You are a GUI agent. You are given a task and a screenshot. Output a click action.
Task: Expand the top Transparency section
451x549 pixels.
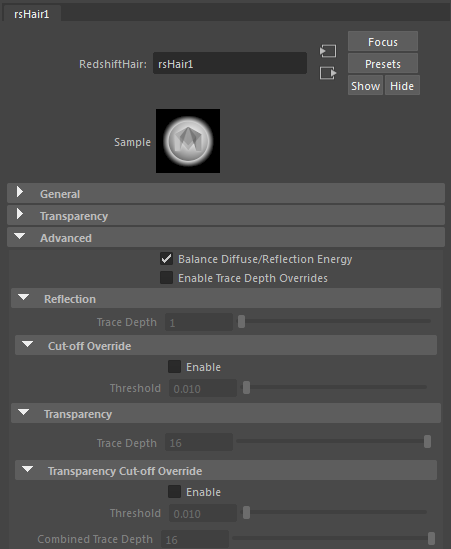point(226,216)
